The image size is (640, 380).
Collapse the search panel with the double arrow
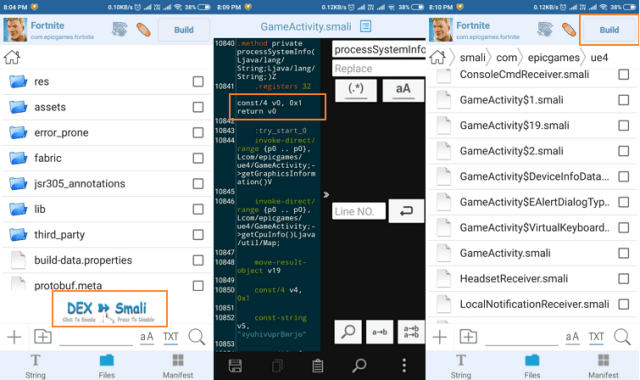326,195
